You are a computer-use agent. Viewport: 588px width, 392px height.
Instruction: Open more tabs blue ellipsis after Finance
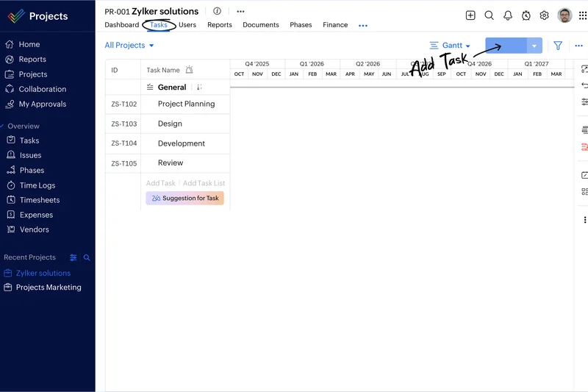pos(363,26)
